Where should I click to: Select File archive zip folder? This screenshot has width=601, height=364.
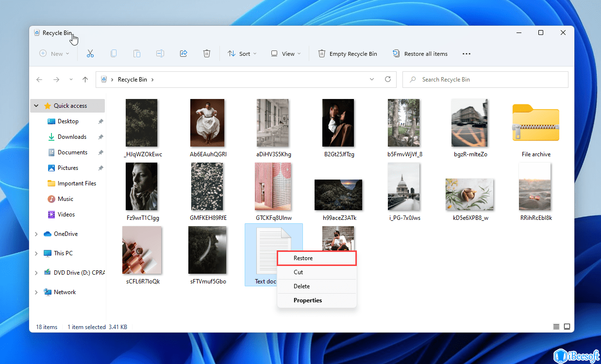coord(536,129)
